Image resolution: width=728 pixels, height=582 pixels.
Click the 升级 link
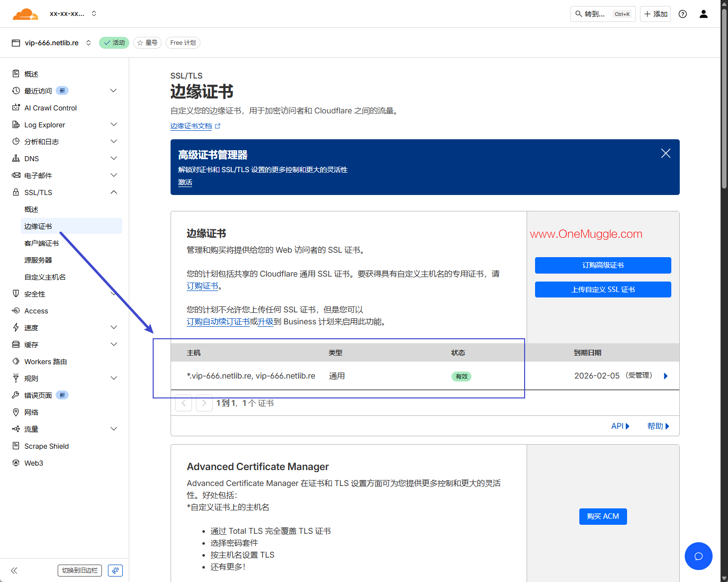pyautogui.click(x=266, y=322)
